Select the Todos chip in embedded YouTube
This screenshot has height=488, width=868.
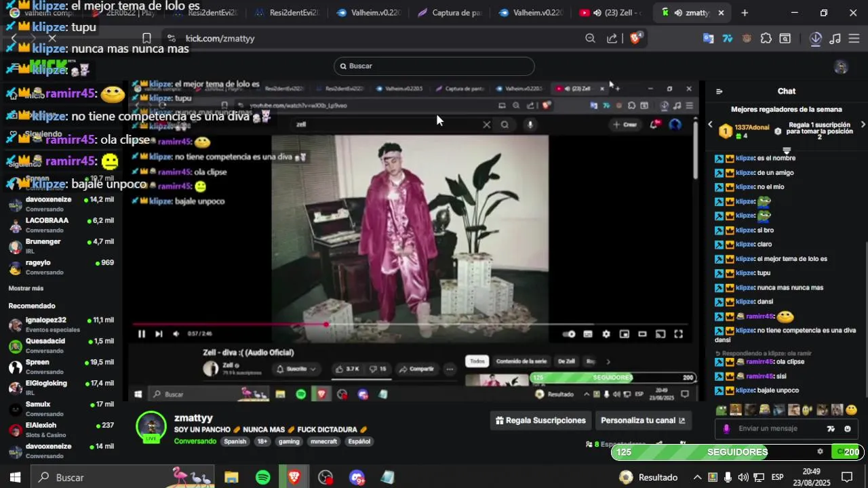[x=477, y=361]
